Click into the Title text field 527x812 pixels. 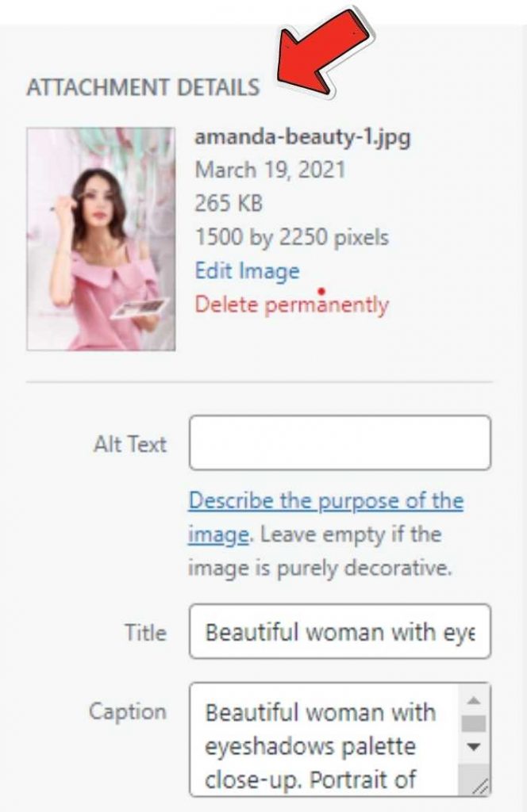[x=340, y=632]
